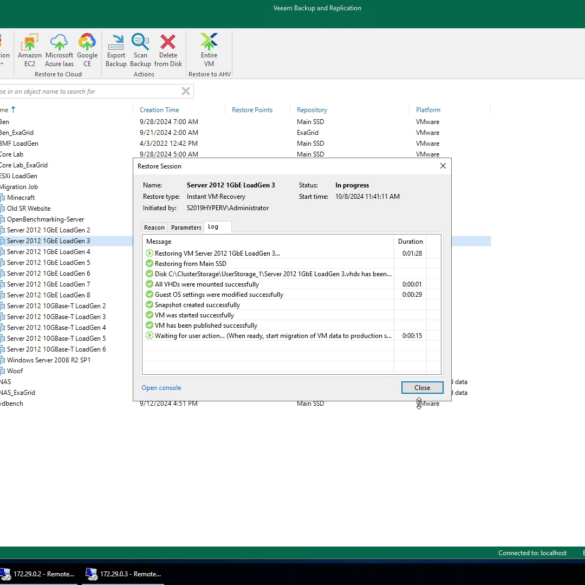585x585 pixels.
Task: Click the Message column header in log
Action: tap(159, 241)
